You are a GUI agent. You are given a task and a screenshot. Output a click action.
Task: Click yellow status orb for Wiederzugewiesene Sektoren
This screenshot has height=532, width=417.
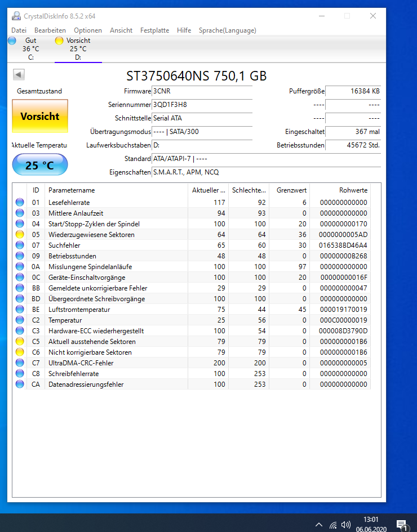pos(20,234)
